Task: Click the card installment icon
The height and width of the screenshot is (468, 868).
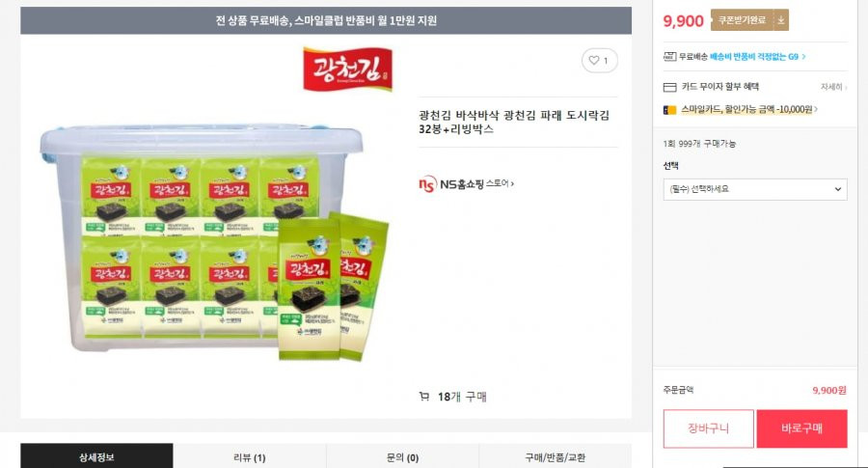Action: pos(669,87)
